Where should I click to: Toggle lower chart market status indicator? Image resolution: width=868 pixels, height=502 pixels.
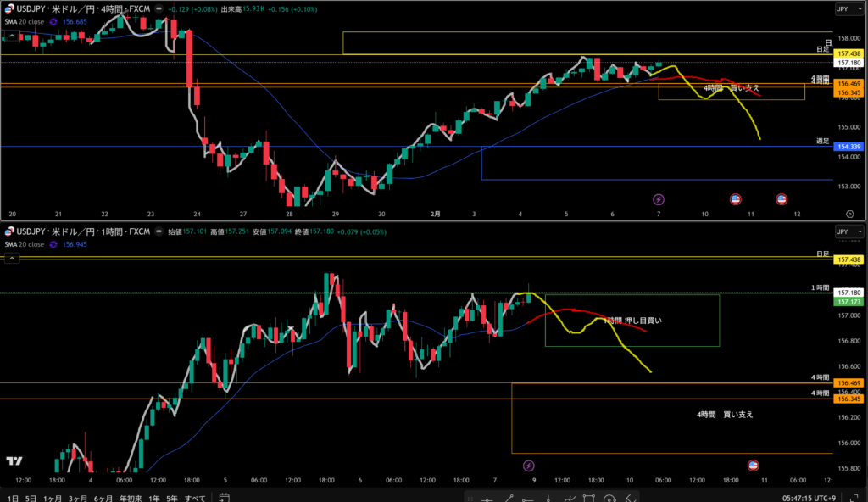click(158, 231)
